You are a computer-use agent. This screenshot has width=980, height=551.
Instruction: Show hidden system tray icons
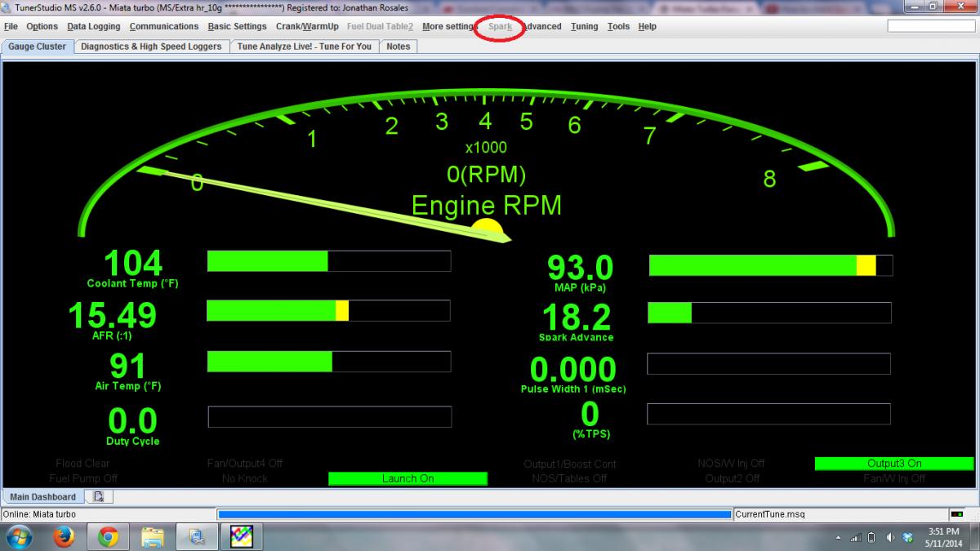click(x=839, y=537)
